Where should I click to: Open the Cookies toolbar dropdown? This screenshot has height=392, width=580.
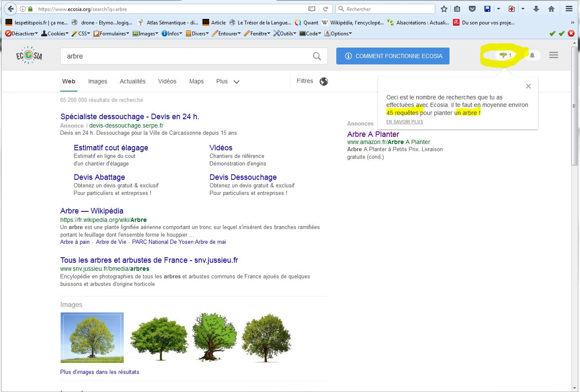pos(55,34)
